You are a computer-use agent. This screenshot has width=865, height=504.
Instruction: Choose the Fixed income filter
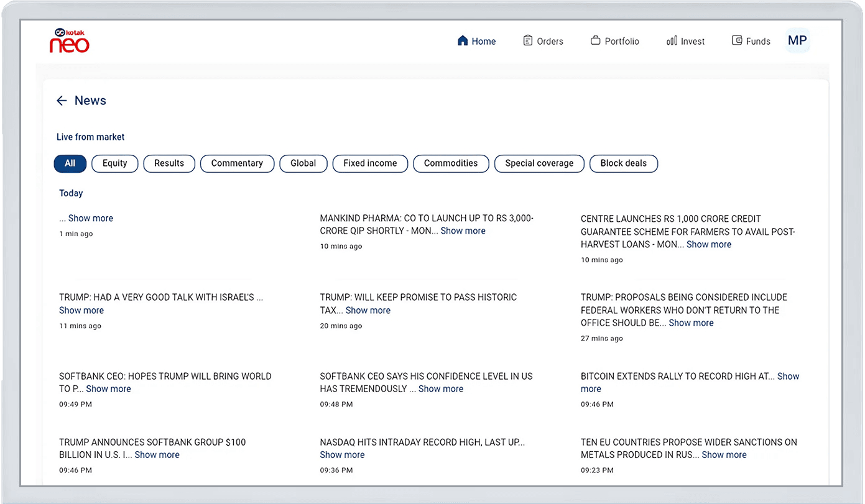point(370,163)
